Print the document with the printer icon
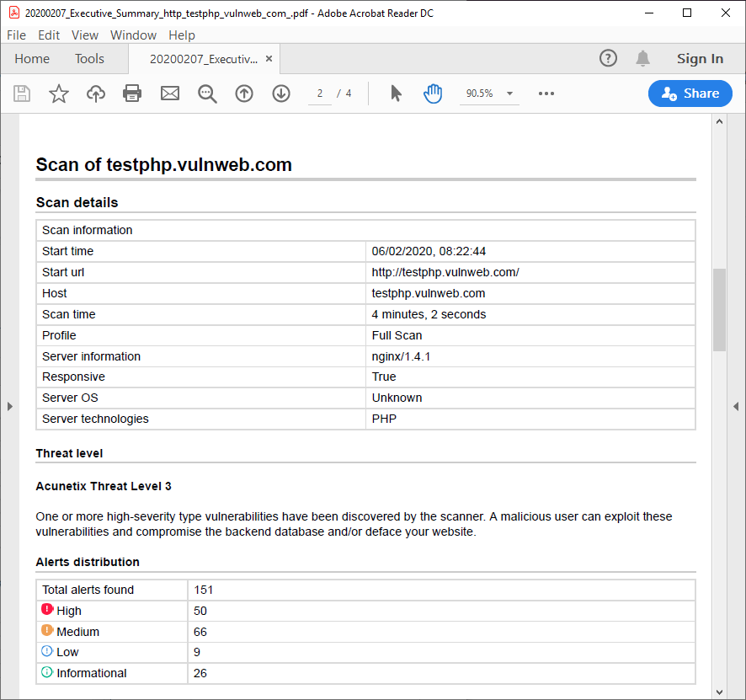 coord(132,94)
